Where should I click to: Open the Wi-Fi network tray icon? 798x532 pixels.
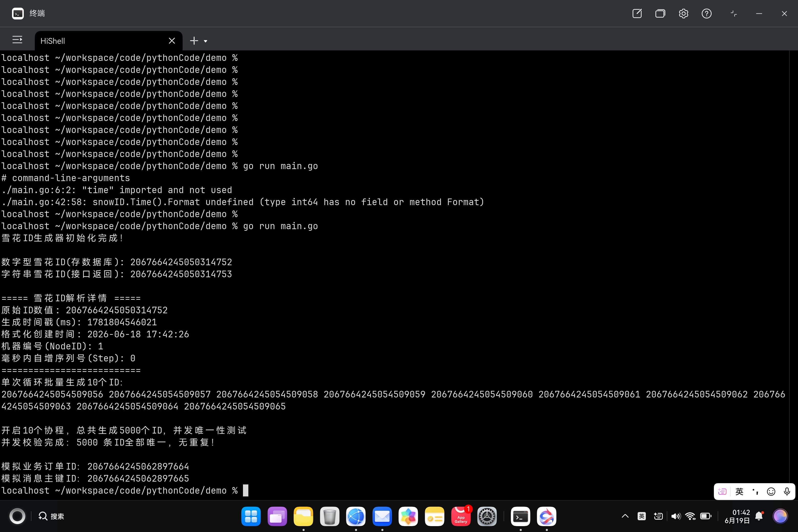(x=690, y=516)
